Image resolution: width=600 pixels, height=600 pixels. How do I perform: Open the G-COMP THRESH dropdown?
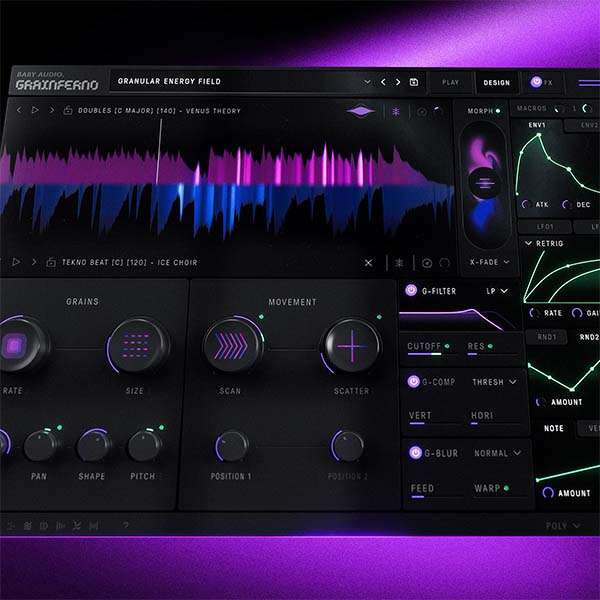pyautogui.click(x=494, y=382)
